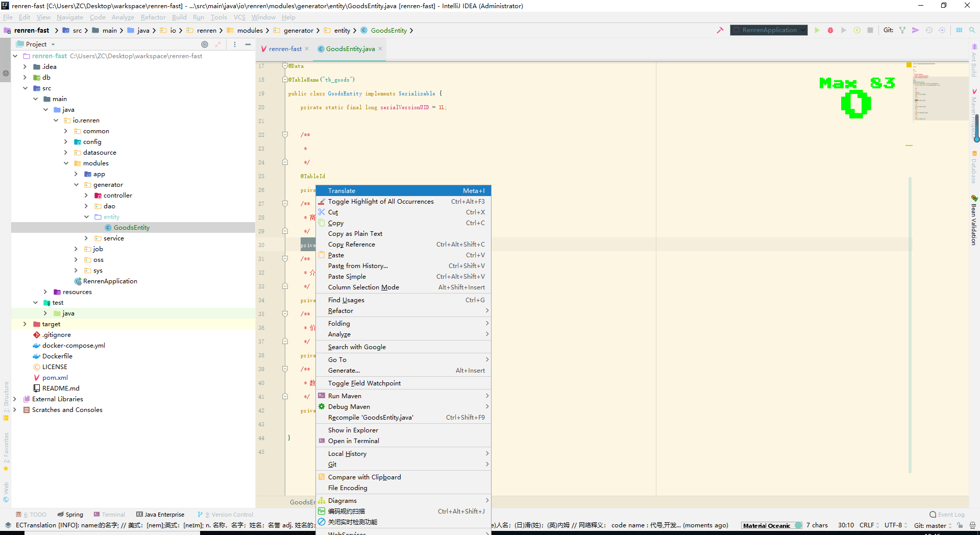Image resolution: width=980 pixels, height=535 pixels.
Task: Click the yellow inspection status indicator
Action: click(909, 65)
